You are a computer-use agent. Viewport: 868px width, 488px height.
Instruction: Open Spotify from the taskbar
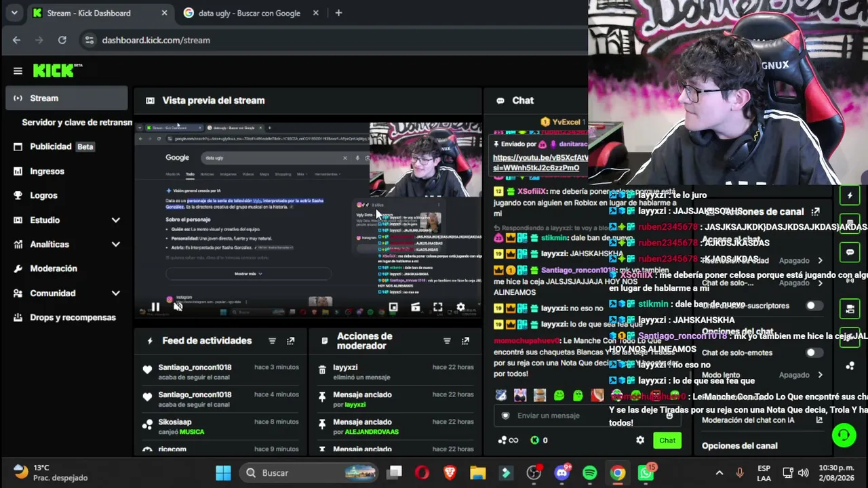click(x=589, y=472)
